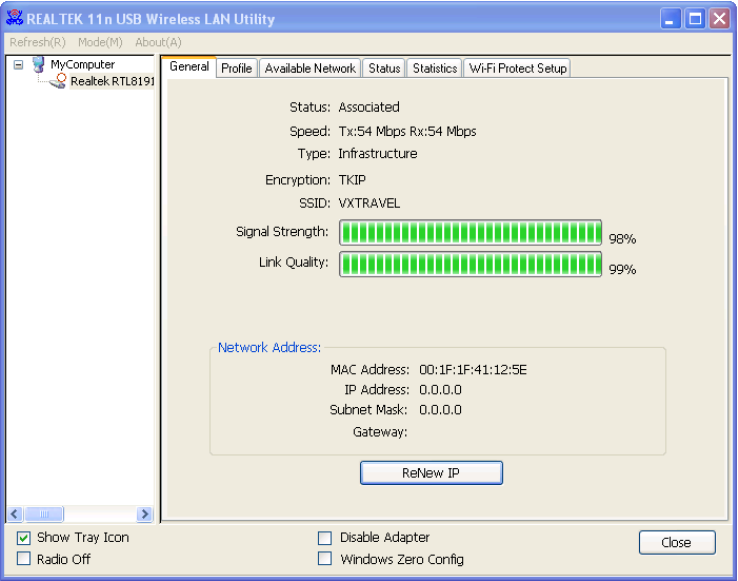
Task: Click the tree horizontal scrollbar thumb
Action: pos(44,514)
